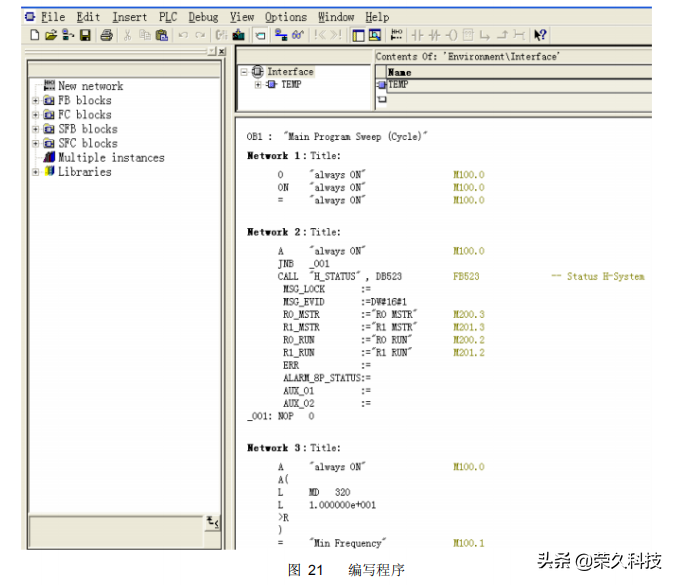Click the Print toolbar icon

106,35
